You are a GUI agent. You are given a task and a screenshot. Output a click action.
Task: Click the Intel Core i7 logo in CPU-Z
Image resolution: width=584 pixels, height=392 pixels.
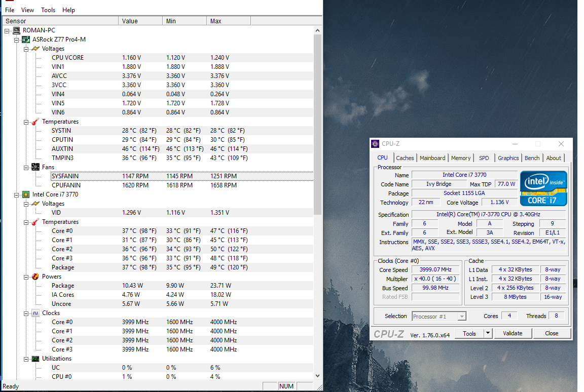(x=543, y=188)
